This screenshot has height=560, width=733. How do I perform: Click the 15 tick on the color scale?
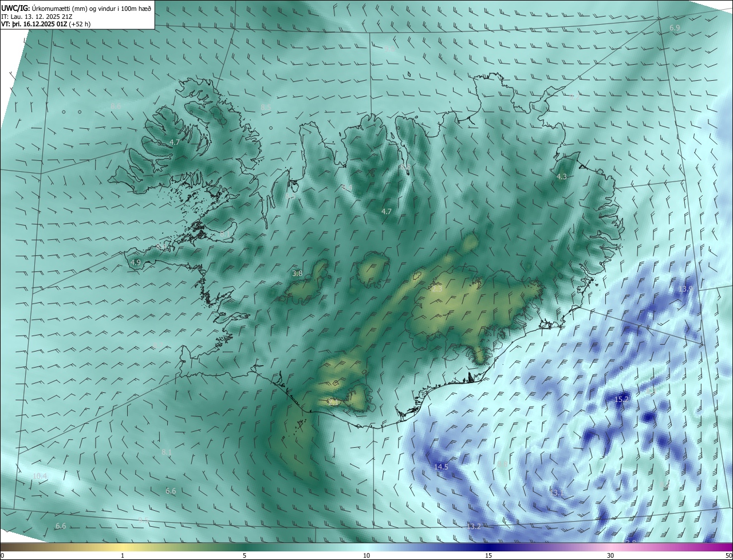tap(488, 556)
